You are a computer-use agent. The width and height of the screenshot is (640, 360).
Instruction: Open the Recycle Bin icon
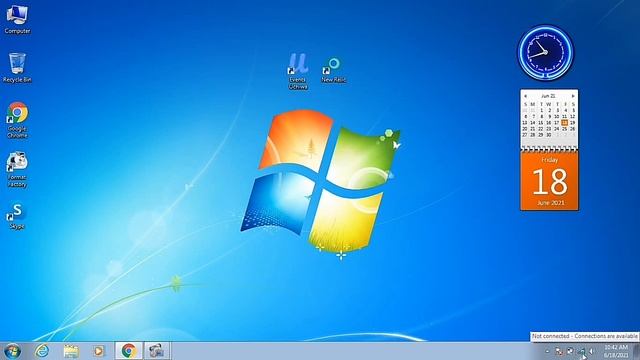click(x=17, y=67)
